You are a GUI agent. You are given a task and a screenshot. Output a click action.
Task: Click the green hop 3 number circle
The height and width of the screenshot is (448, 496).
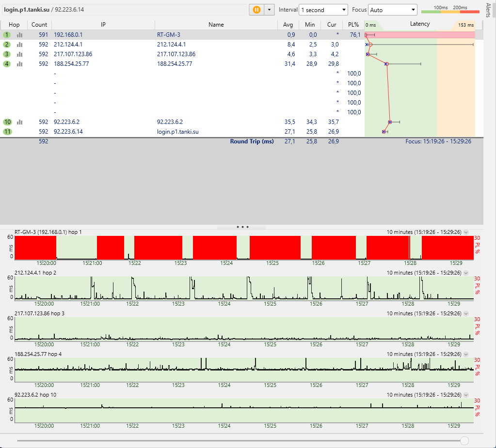coord(7,54)
